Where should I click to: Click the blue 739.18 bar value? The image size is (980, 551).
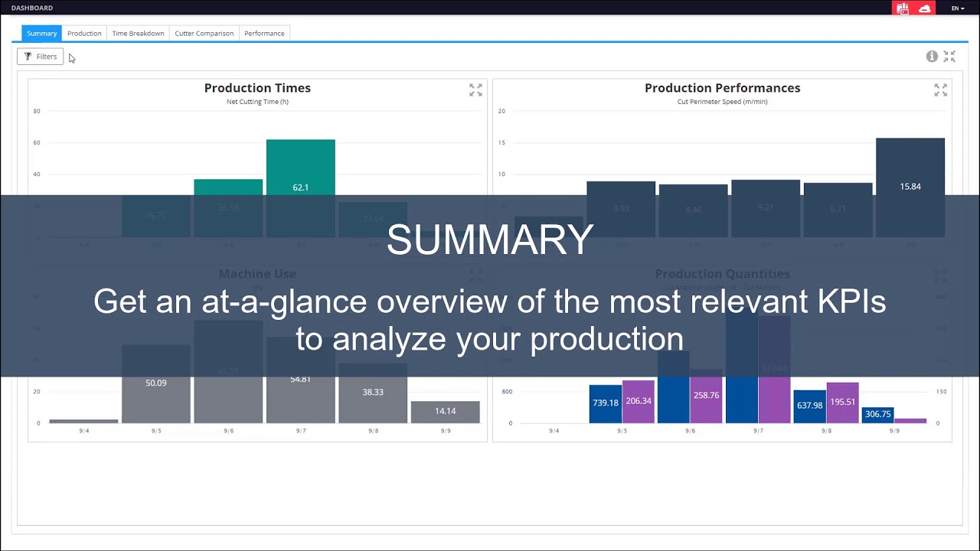coord(606,403)
